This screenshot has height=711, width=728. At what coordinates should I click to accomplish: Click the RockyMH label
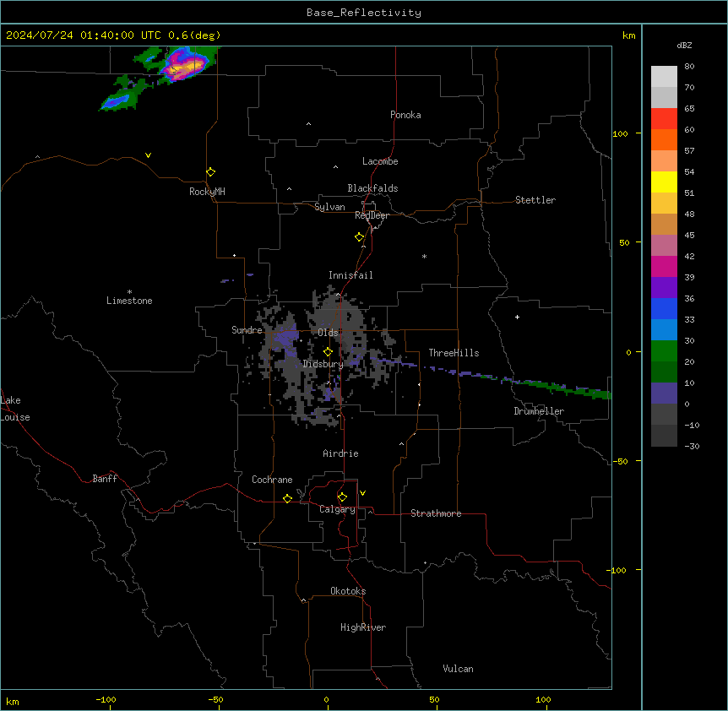click(207, 192)
